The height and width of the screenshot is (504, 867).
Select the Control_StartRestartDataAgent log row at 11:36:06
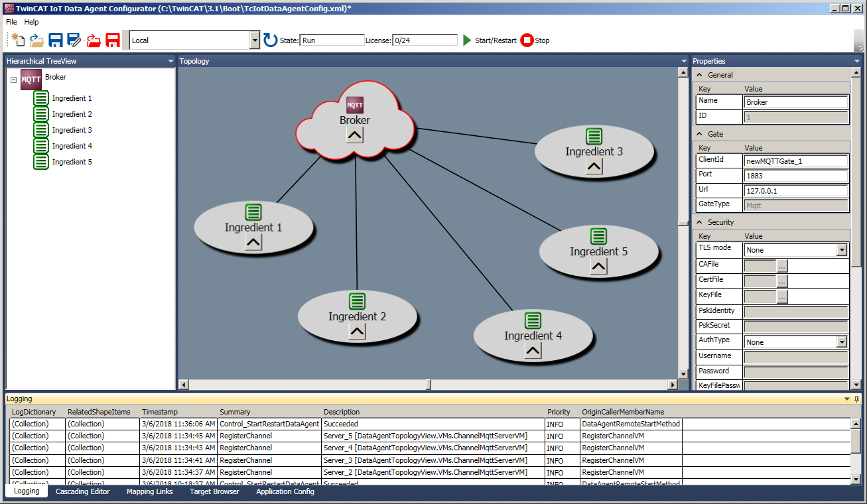[431, 424]
